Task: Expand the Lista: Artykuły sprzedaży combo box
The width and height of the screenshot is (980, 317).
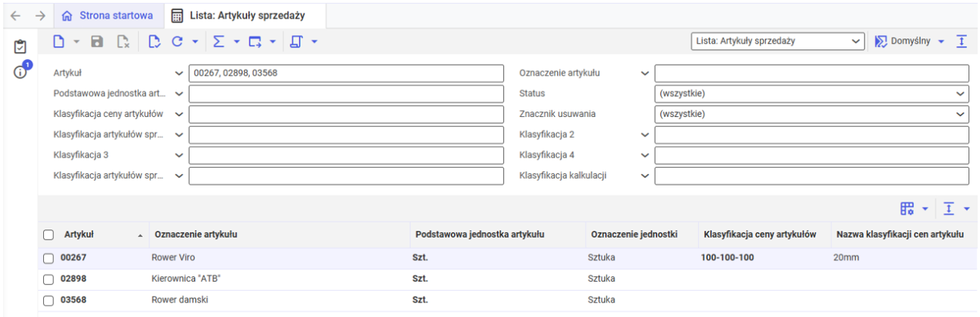Action: point(777,42)
